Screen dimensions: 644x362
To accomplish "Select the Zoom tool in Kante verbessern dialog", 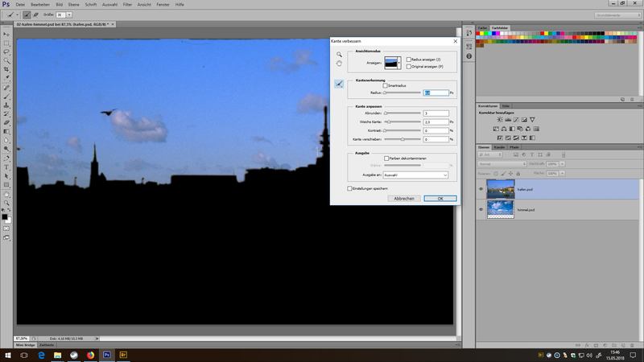I will tap(340, 54).
